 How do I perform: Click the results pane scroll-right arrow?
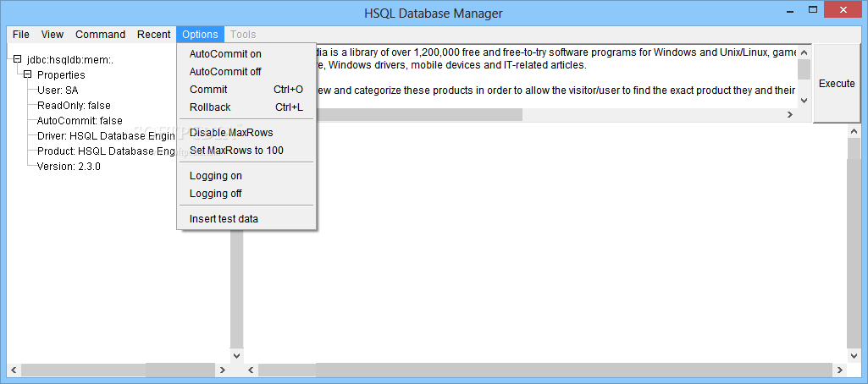click(840, 370)
